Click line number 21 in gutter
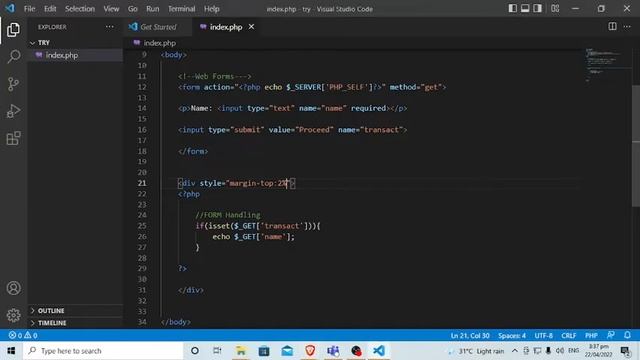640x360 pixels. [142, 183]
